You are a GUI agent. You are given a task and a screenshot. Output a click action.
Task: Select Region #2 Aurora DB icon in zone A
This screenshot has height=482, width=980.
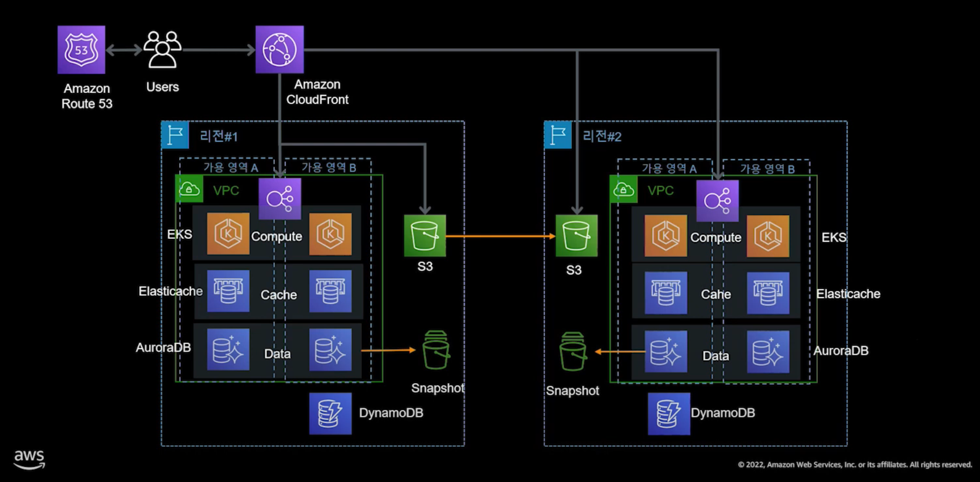666,351
